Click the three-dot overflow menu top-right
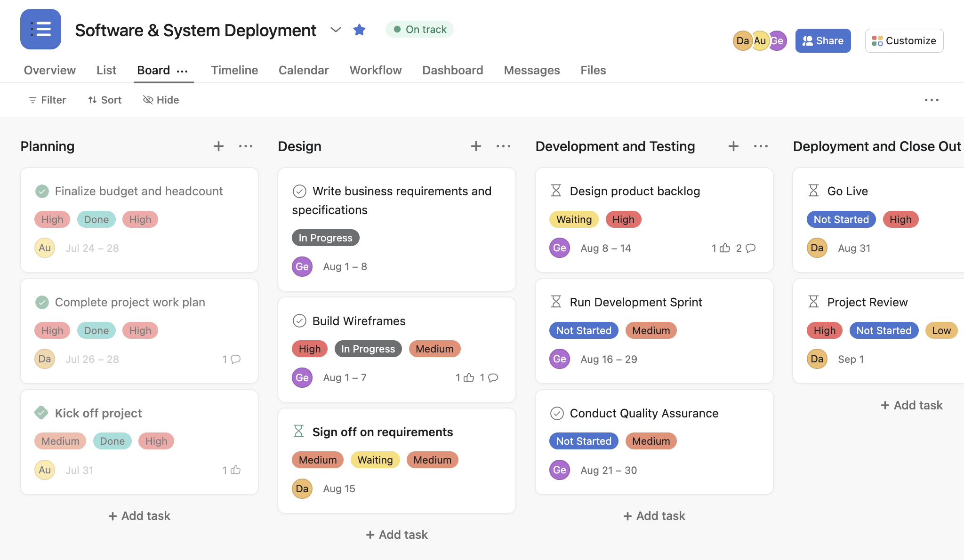Screen dimensions: 964x560 [x=932, y=99]
